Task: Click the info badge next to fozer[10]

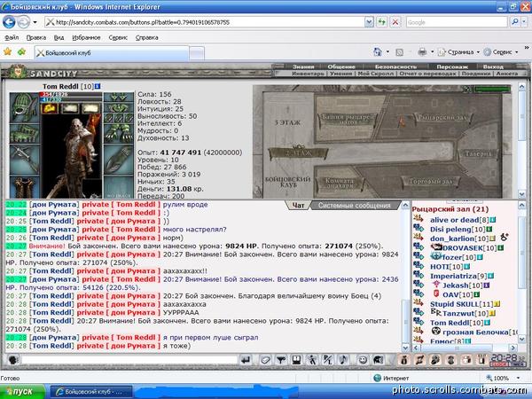Action: [480, 257]
